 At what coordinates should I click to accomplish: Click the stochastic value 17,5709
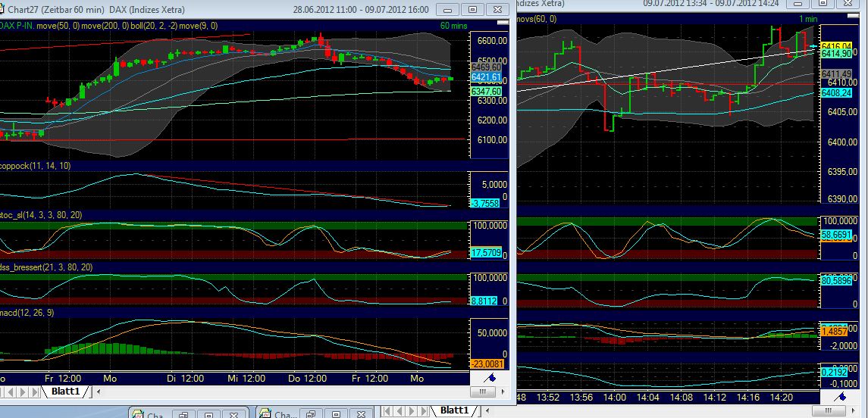pos(485,253)
